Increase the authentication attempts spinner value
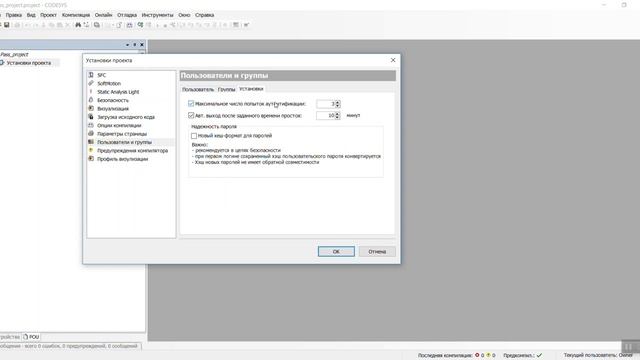This screenshot has height=360, width=640. 338,102
